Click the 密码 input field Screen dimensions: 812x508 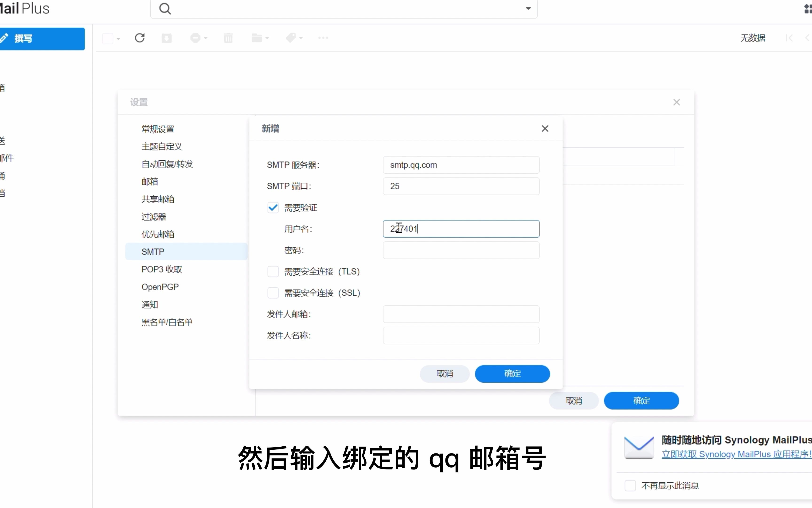461,250
